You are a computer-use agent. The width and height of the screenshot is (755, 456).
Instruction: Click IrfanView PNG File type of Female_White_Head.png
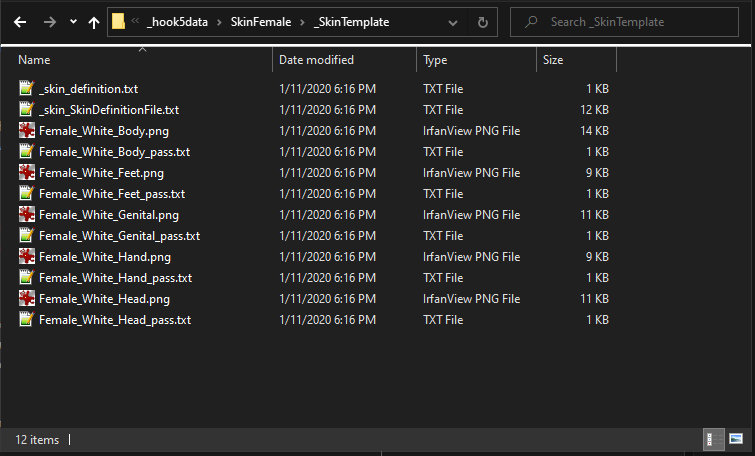471,299
